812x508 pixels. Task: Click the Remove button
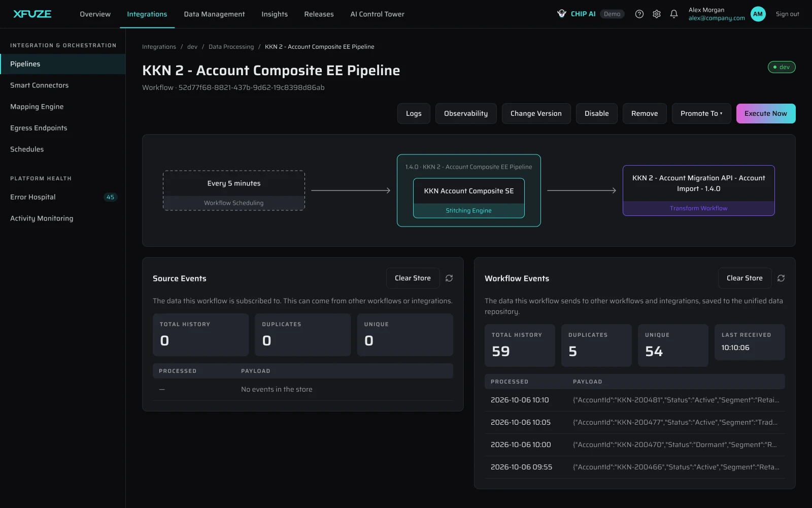tap(645, 113)
